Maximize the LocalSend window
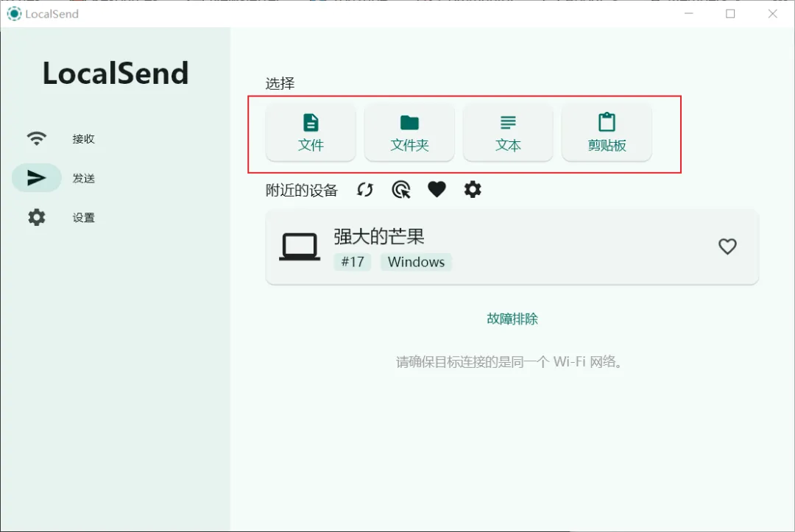795x532 pixels. click(731, 14)
